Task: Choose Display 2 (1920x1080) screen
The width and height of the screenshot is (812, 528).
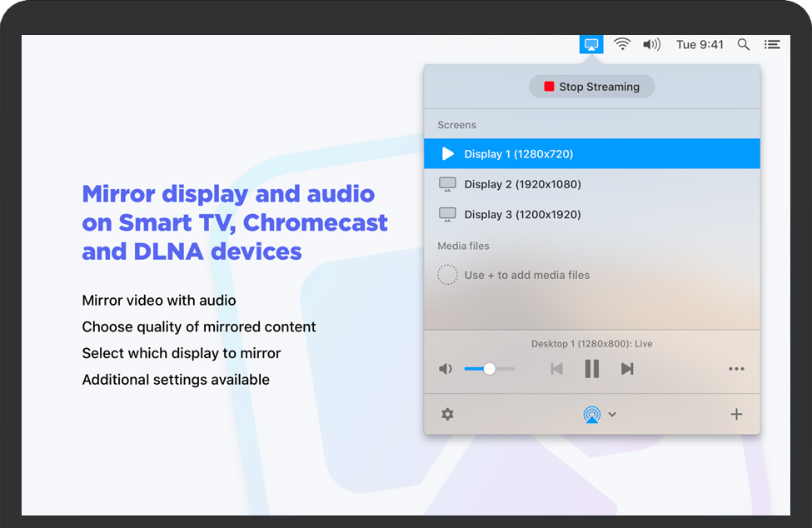Action: point(522,184)
